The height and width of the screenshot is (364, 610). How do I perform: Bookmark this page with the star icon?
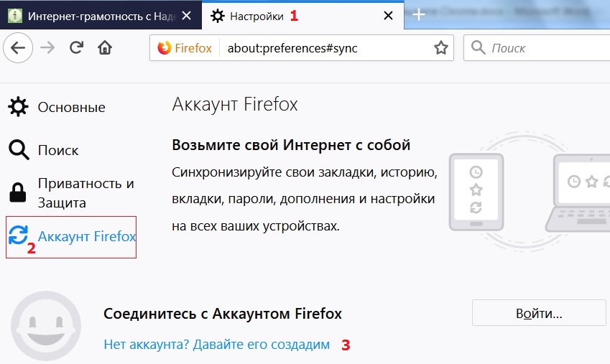[440, 48]
